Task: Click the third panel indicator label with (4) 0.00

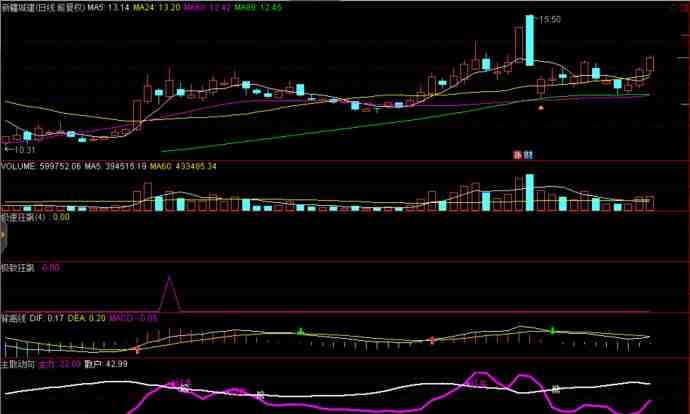Action: point(35,217)
